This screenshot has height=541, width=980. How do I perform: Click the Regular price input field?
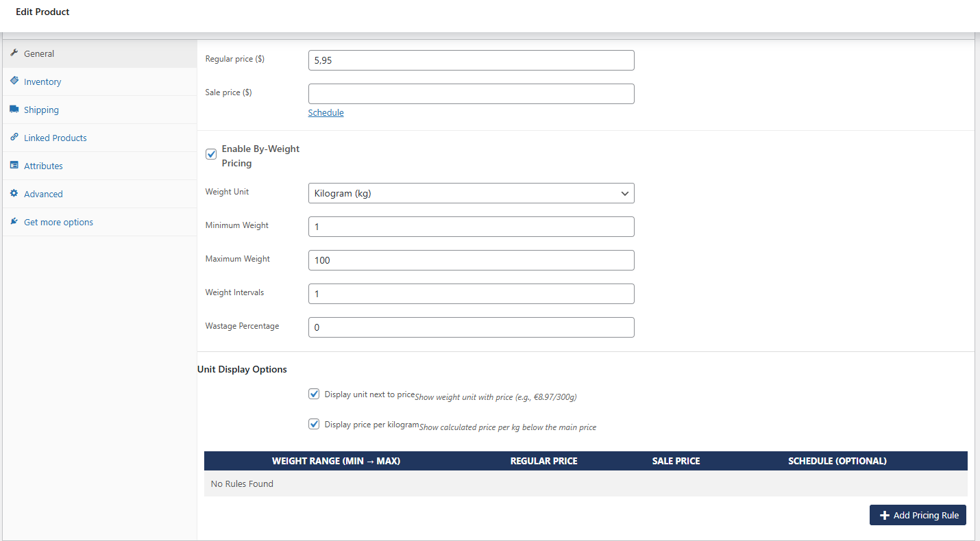[471, 60]
